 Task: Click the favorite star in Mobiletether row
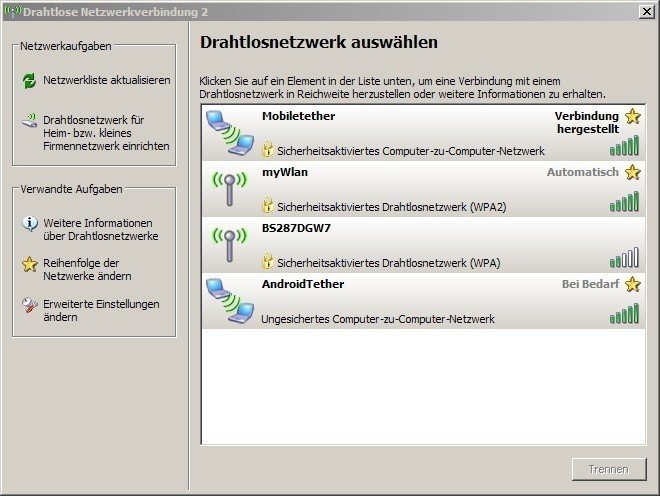(x=633, y=116)
